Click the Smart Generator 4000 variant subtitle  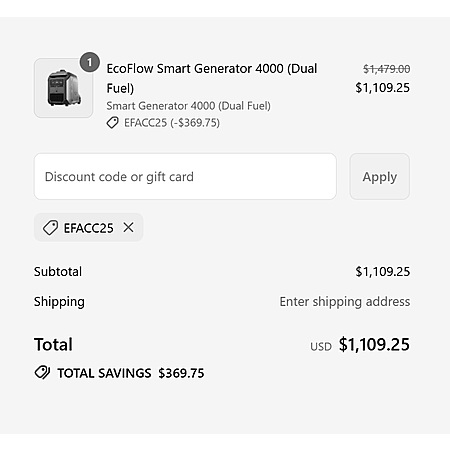(188, 106)
